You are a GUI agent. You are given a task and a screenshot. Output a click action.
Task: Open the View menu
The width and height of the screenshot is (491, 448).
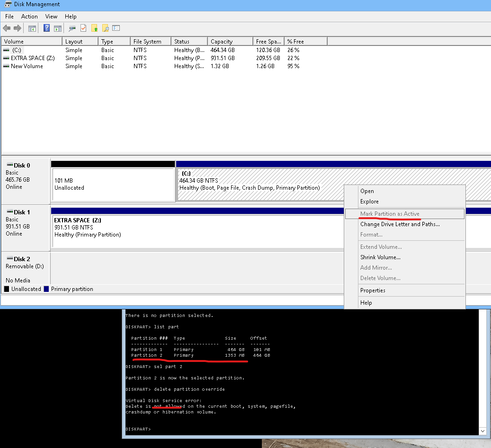point(51,16)
